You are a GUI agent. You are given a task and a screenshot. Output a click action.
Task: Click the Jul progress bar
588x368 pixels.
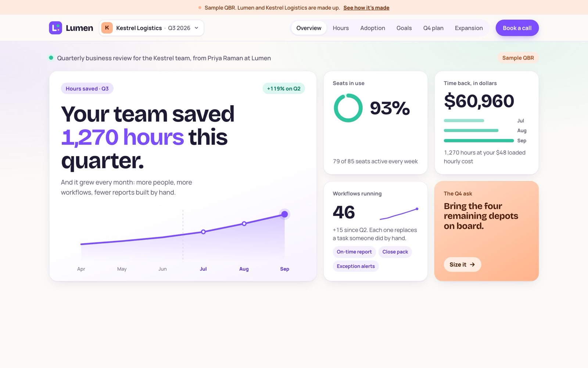[464, 121]
